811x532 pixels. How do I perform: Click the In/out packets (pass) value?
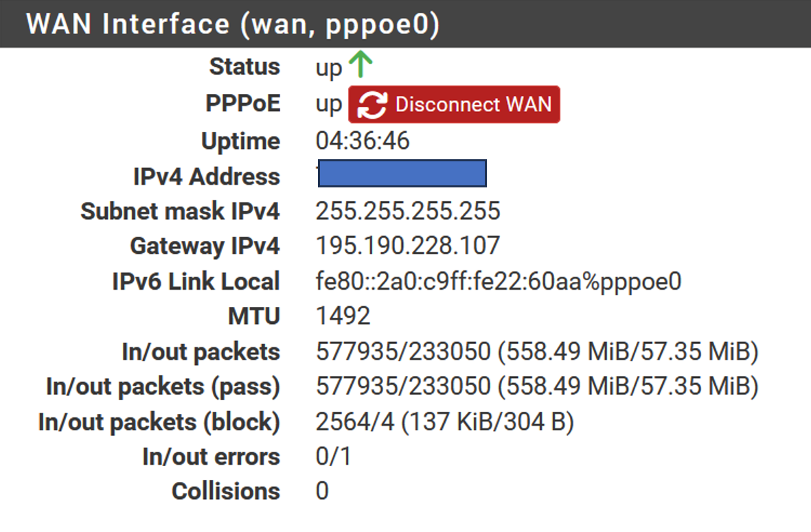536,386
